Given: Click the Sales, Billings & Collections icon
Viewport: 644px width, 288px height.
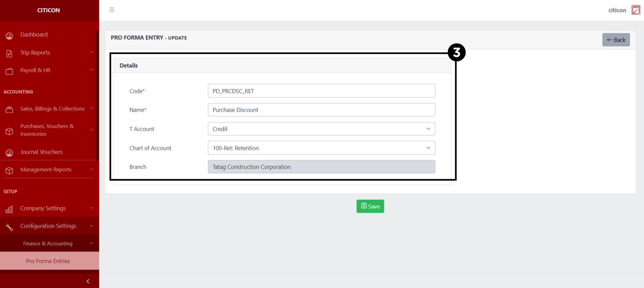Looking at the screenshot, I should [x=9, y=109].
